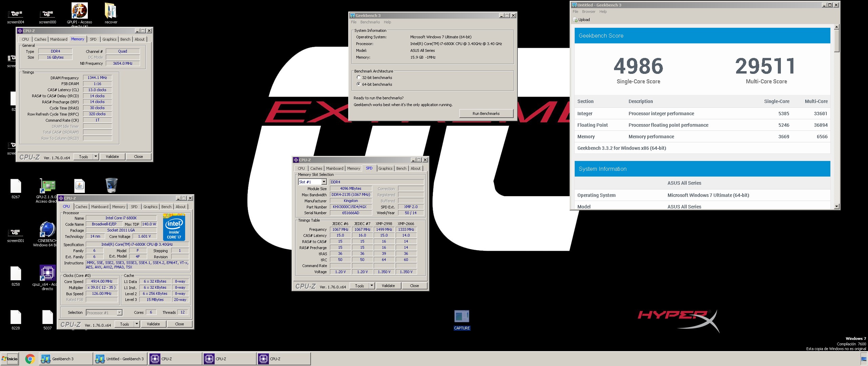868x366 pixels.
Task: Open the screen000 desktop icon
Action: coord(47,16)
